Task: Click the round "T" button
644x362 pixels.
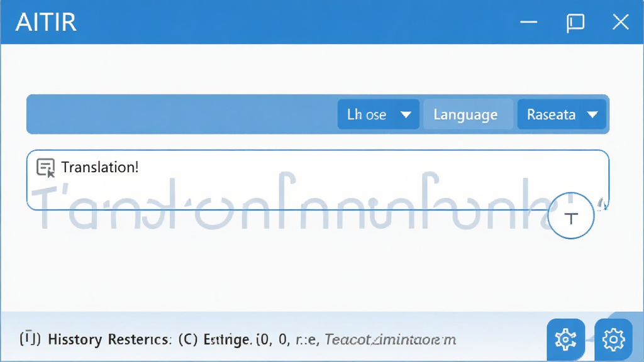Action: (x=571, y=216)
